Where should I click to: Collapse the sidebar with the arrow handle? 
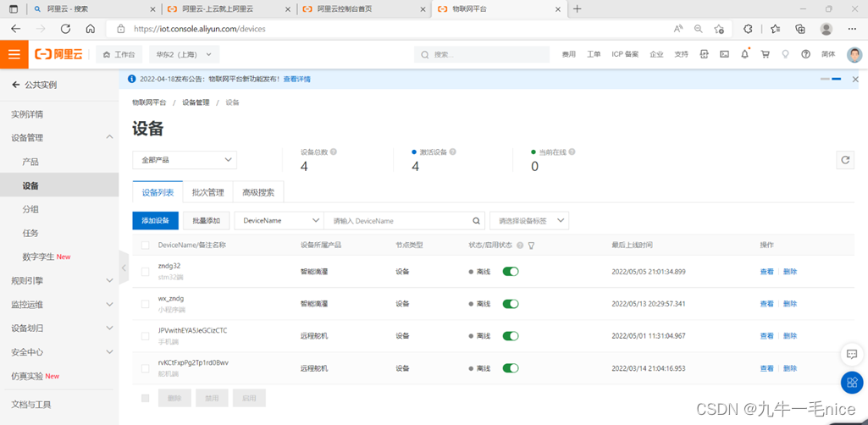tap(124, 268)
